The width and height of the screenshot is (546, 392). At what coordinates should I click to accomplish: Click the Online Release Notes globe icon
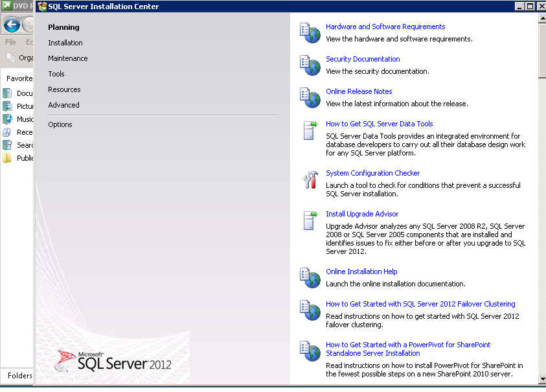point(310,98)
